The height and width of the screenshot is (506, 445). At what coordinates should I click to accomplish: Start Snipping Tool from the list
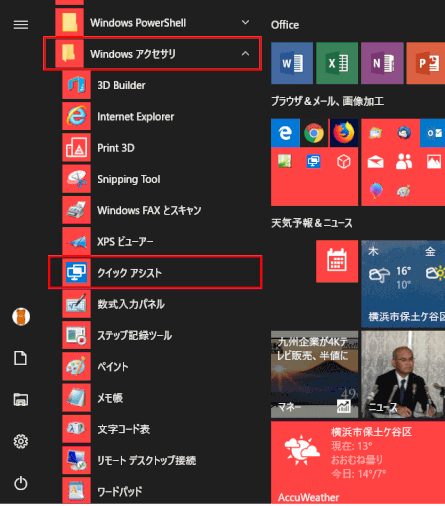click(x=162, y=179)
